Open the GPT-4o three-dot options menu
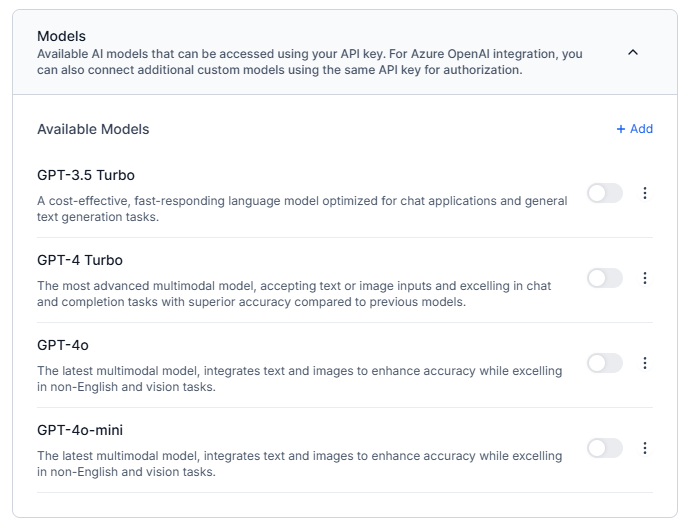The image size is (689, 521). [x=644, y=363]
